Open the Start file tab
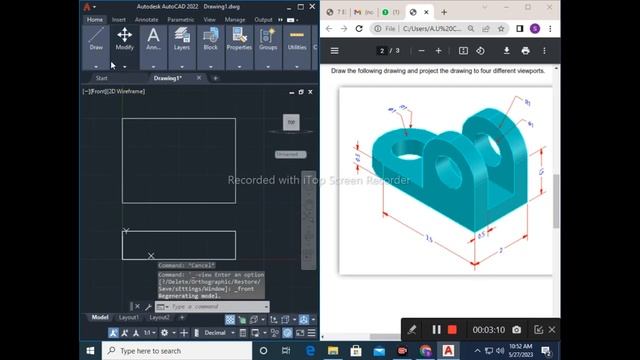The width and height of the screenshot is (640, 360). (102, 78)
